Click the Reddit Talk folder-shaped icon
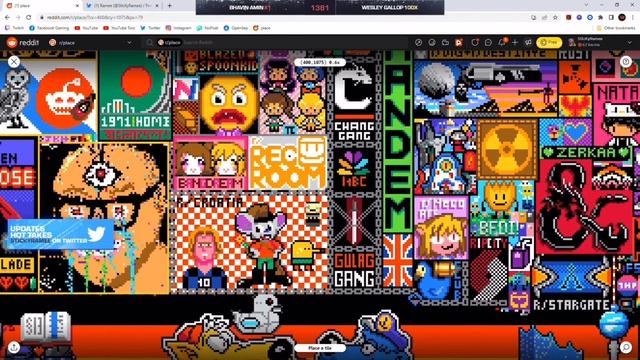 pos(445,42)
